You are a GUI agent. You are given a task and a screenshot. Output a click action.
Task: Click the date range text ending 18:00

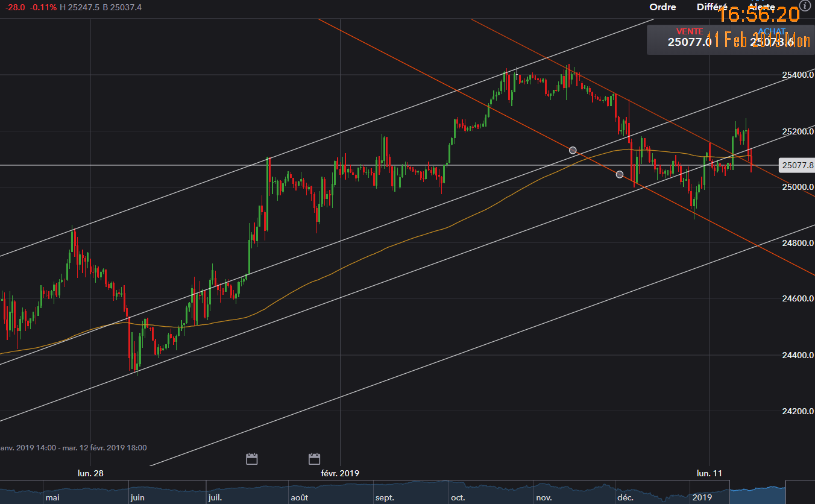tap(74, 448)
